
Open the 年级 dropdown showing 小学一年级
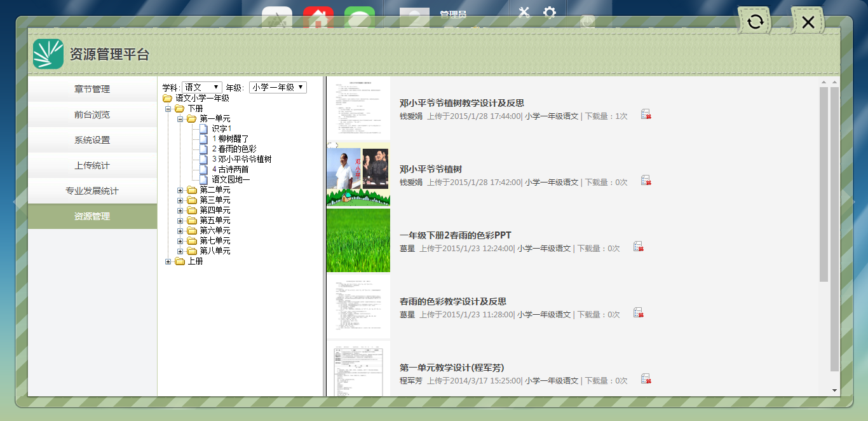point(278,87)
